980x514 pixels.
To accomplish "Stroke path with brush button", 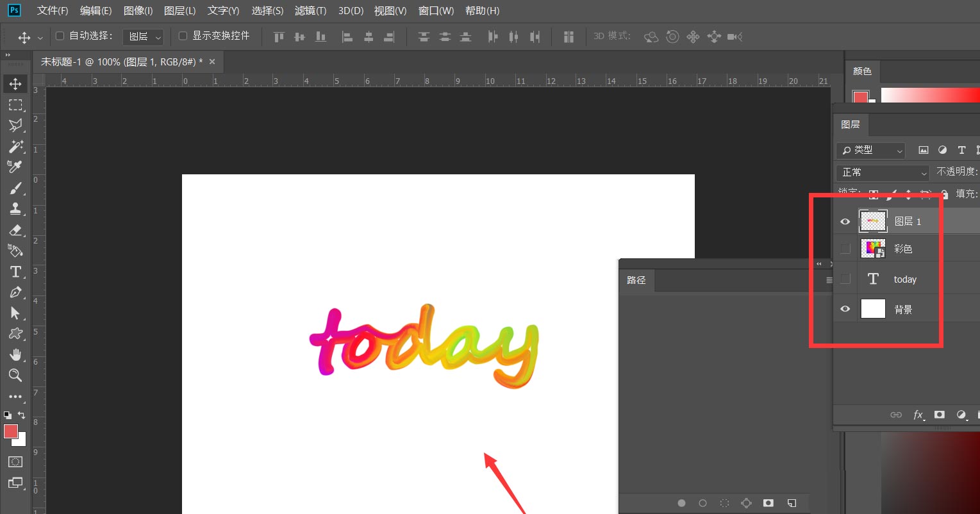I will (702, 503).
